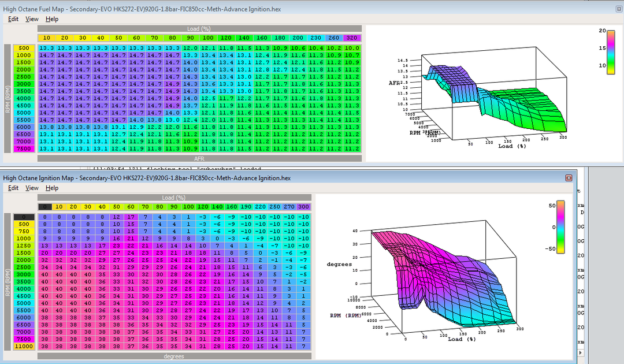Click the Load (%) header bar above fuel table

click(x=199, y=28)
